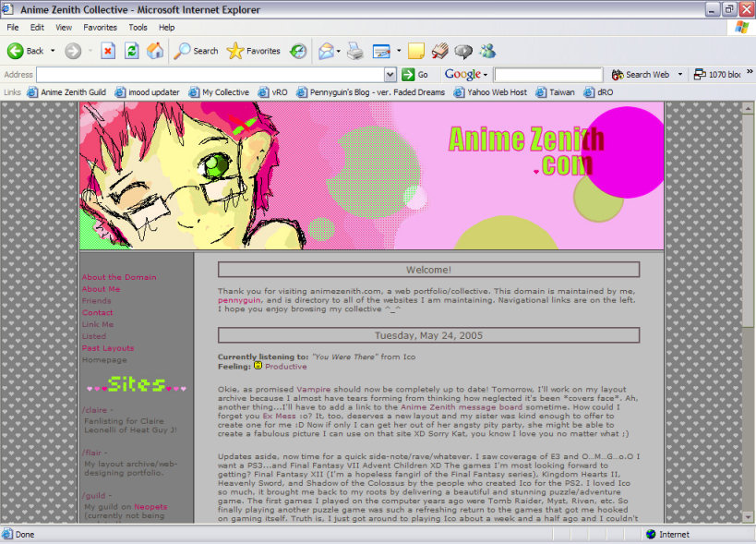This screenshot has width=756, height=544.
Task: Open the History icon in toolbar
Action: pyautogui.click(x=298, y=51)
